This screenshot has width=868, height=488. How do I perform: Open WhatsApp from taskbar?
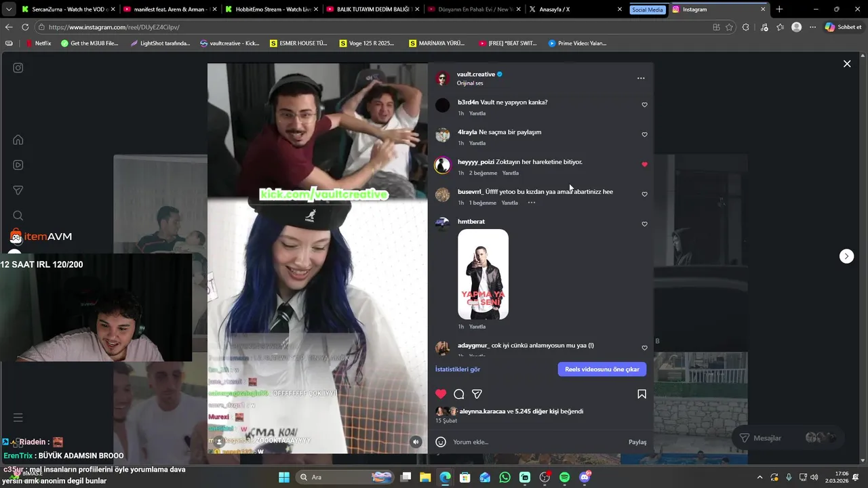[505, 477]
